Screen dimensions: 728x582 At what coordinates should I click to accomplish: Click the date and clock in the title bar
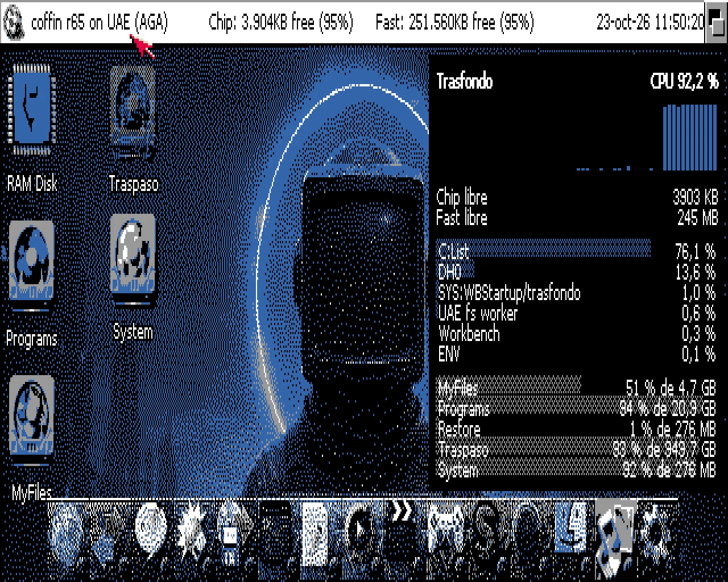tap(650, 22)
